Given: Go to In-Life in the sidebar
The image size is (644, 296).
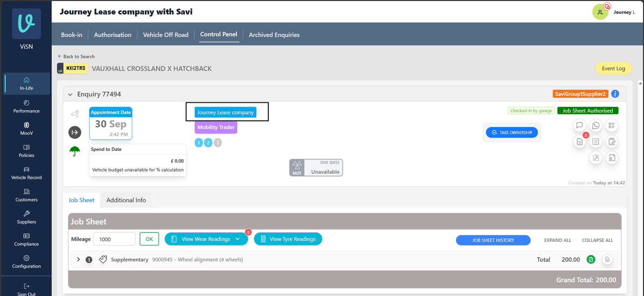Looking at the screenshot, I should [x=27, y=83].
